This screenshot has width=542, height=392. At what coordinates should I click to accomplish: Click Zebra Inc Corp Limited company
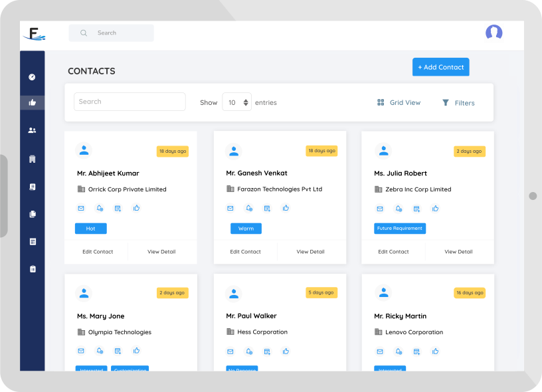tap(418, 189)
